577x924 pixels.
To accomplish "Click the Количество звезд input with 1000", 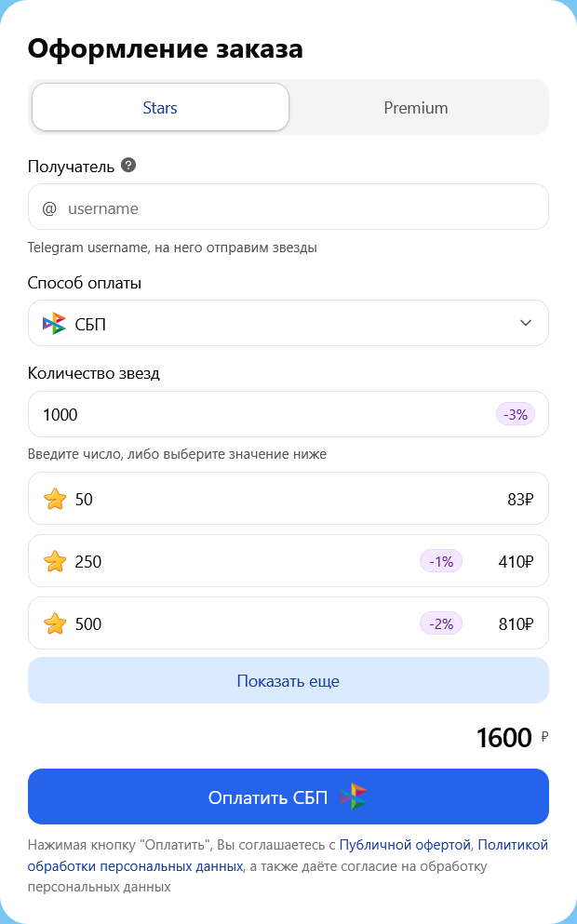I will point(261,415).
